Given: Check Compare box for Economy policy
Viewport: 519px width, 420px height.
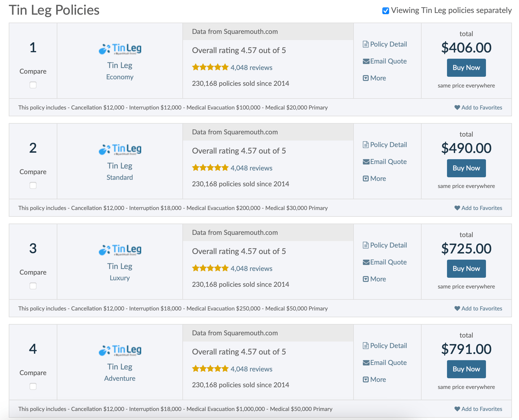Looking at the screenshot, I should (x=33, y=85).
